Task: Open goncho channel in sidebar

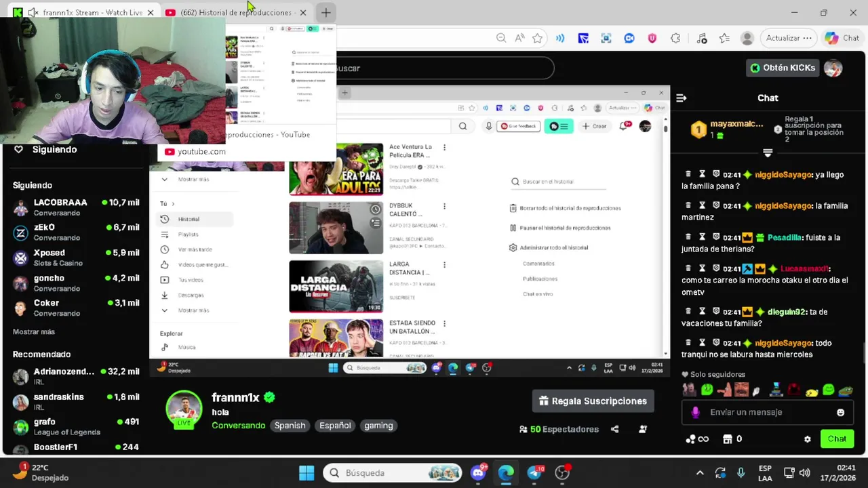Action: pos(76,283)
